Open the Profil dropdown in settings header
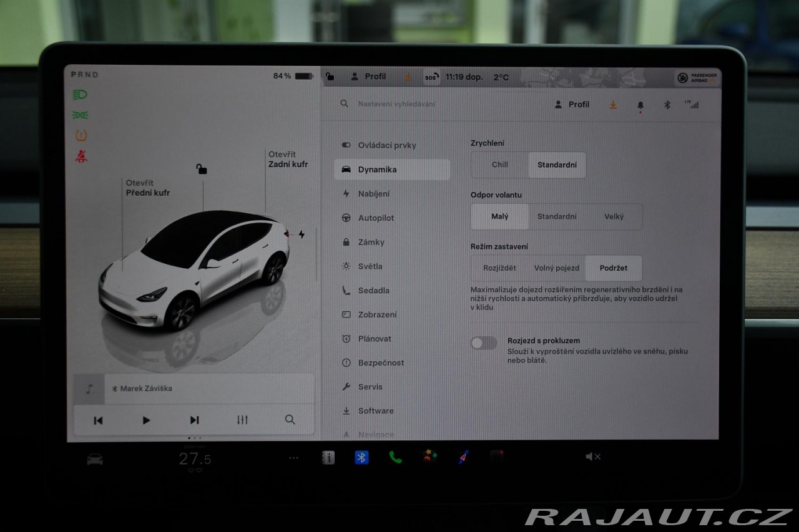 pos(572,105)
